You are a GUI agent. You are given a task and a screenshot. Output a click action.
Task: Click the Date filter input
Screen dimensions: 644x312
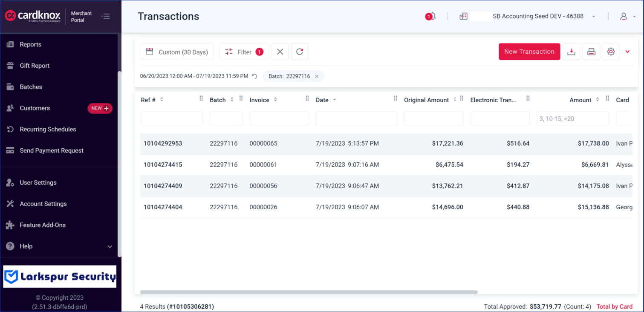click(x=356, y=119)
